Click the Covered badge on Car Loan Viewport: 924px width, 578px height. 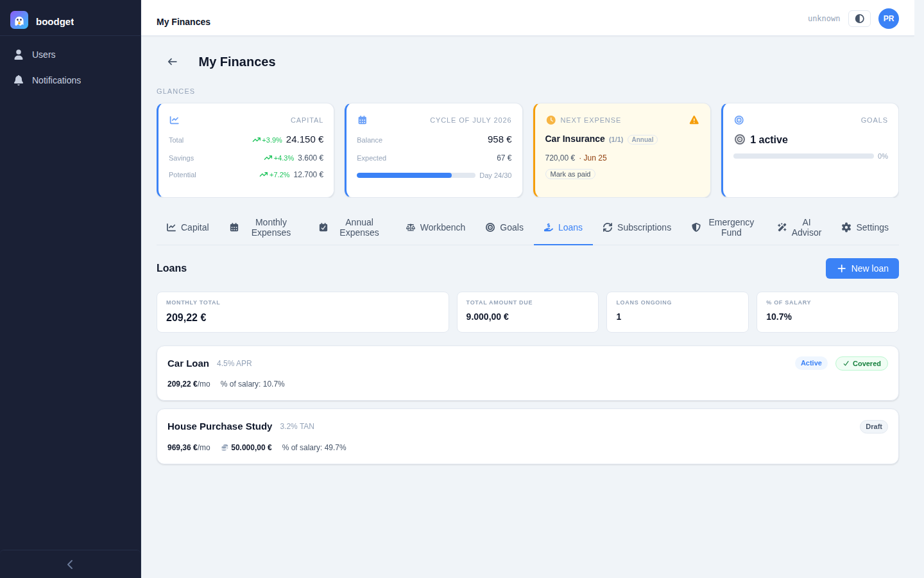tap(862, 363)
